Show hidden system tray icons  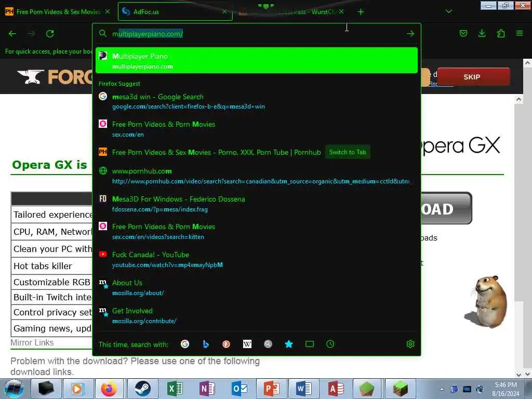pos(442,389)
